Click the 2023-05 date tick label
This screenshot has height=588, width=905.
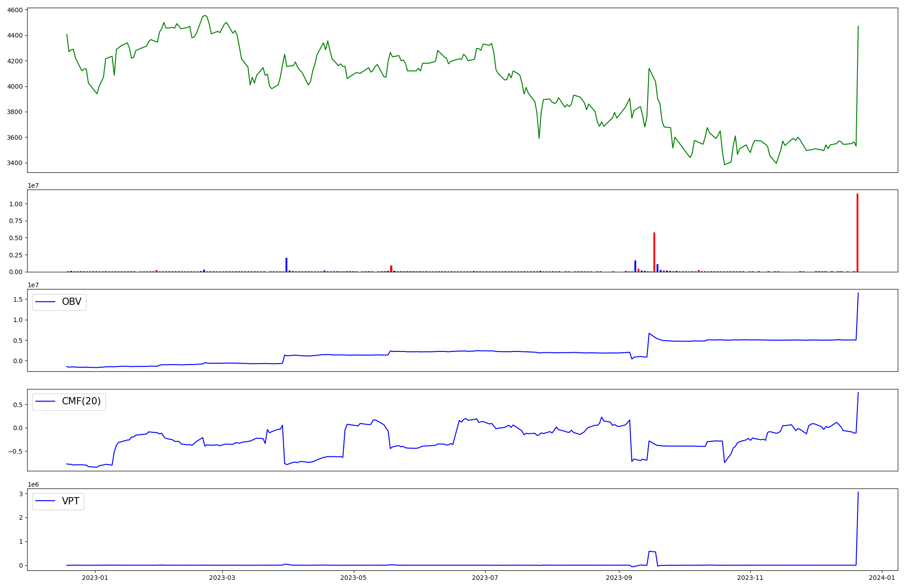pos(353,578)
